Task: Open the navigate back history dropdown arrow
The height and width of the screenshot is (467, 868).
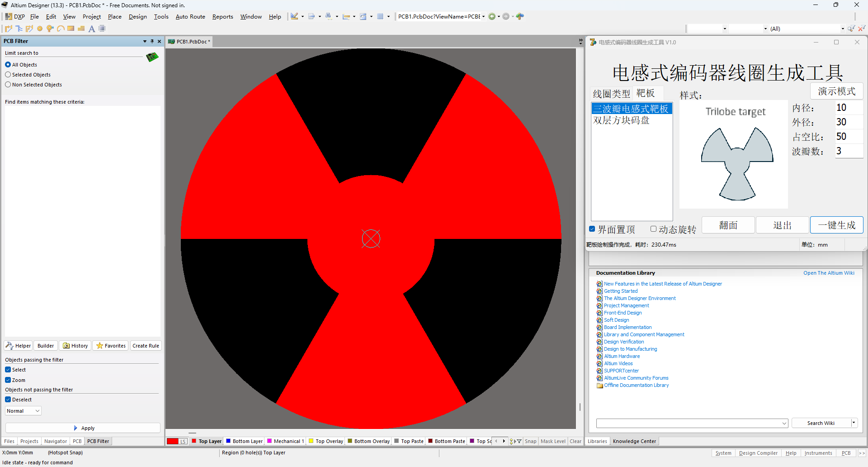Action: coord(499,17)
